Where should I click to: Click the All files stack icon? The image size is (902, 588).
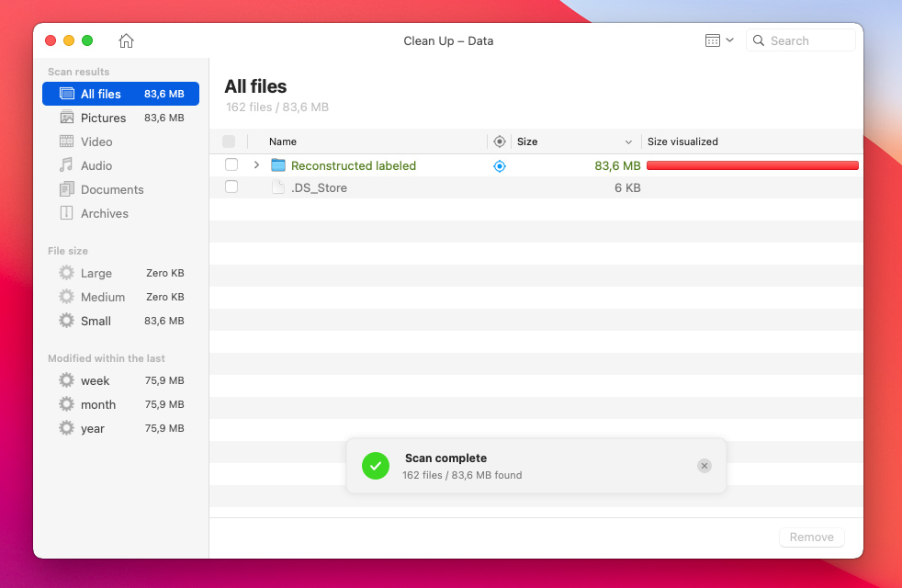(x=67, y=93)
